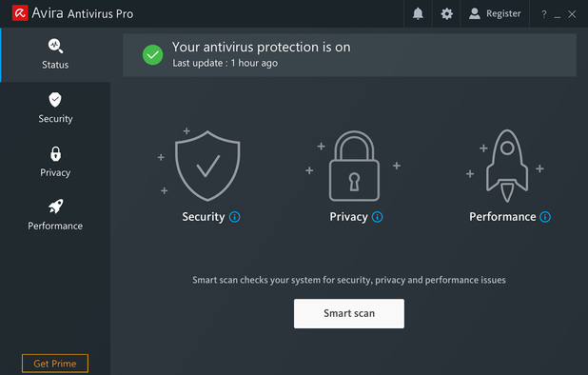Start the Smart scan
This screenshot has width=588, height=375.
tap(349, 313)
